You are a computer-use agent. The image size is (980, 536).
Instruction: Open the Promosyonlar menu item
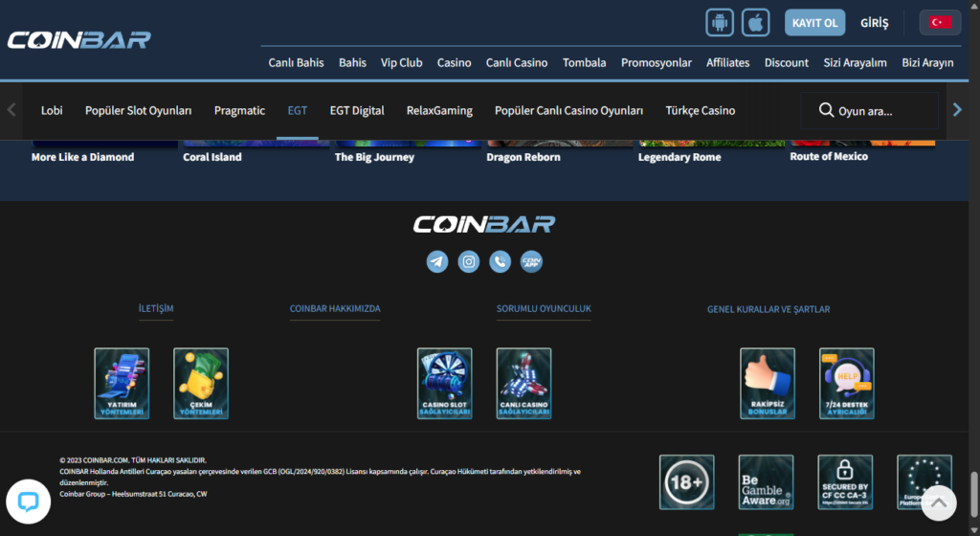click(x=656, y=62)
